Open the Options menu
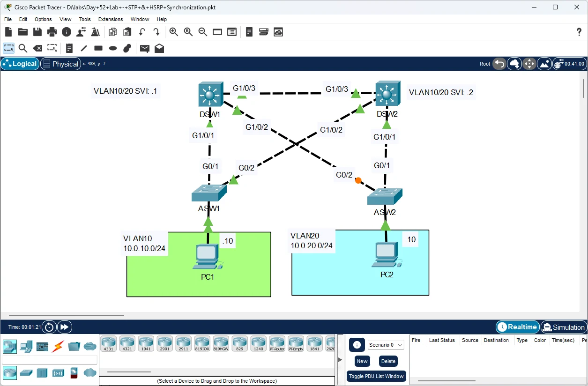588x386 pixels. click(43, 19)
